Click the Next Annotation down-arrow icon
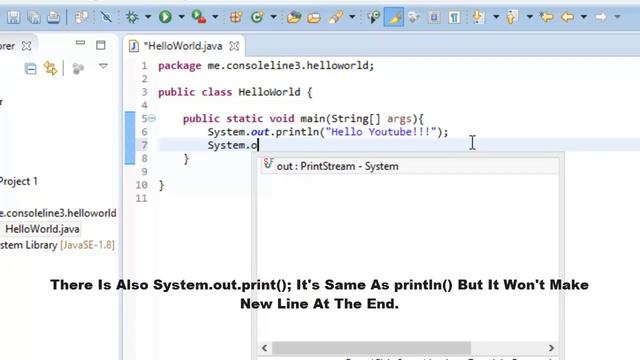 coord(478,17)
